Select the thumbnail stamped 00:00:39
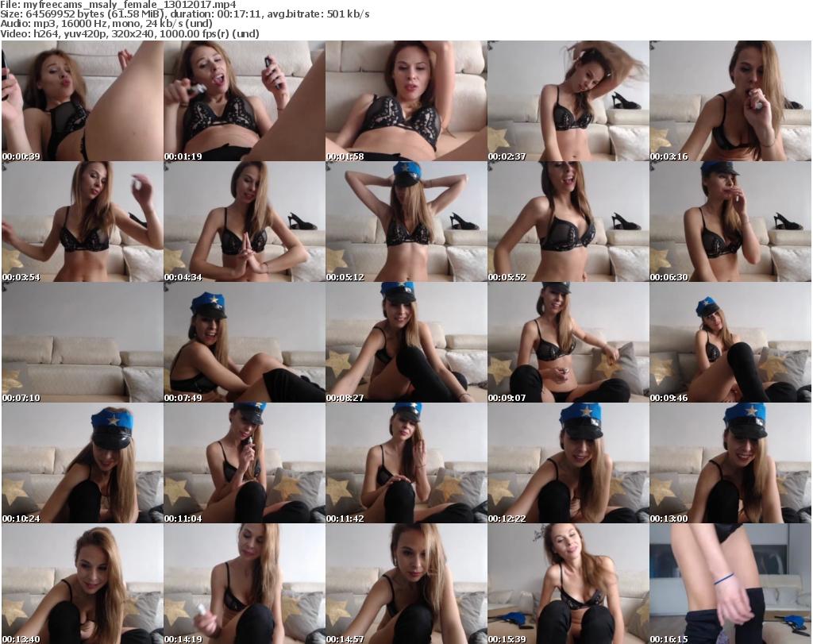Viewport: 813px width, 644px height. point(83,101)
